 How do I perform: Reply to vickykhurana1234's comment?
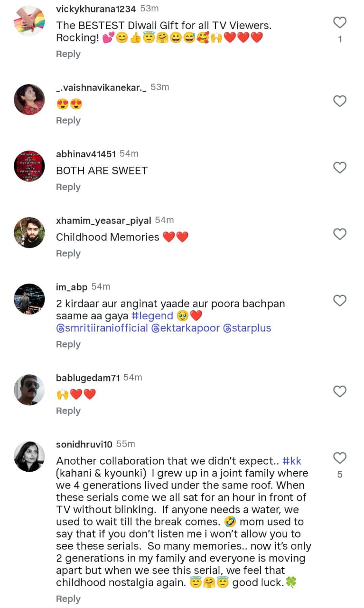click(x=68, y=54)
